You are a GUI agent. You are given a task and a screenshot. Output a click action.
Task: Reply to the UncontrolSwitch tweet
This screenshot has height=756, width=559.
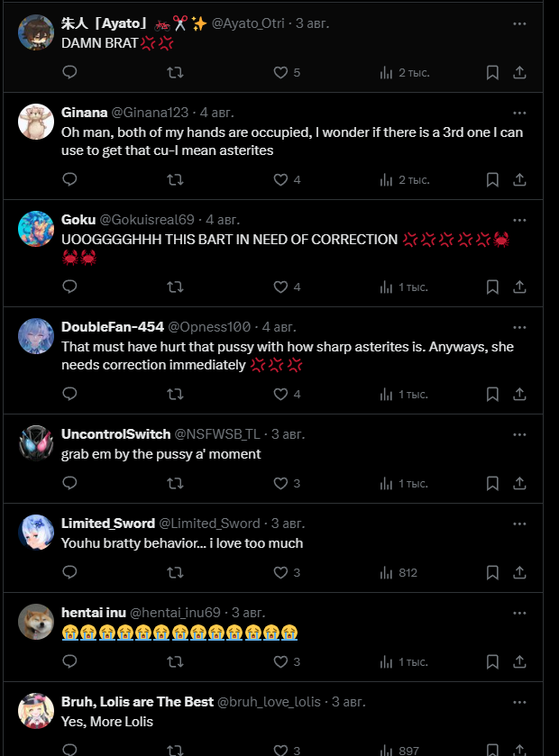pyautogui.click(x=70, y=483)
